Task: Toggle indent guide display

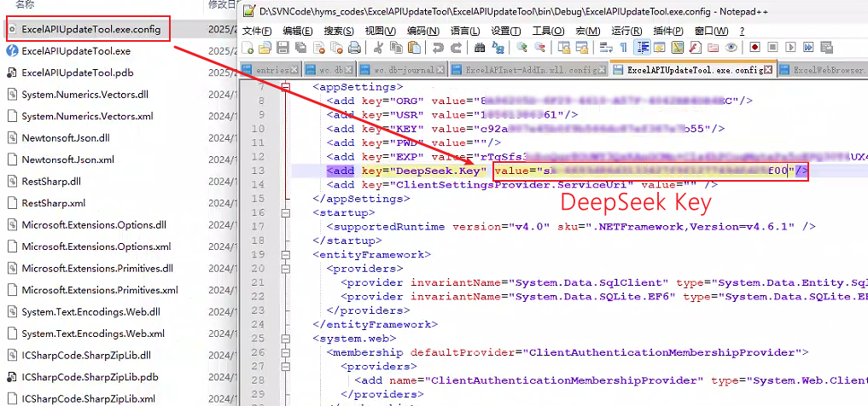Action: tap(642, 48)
